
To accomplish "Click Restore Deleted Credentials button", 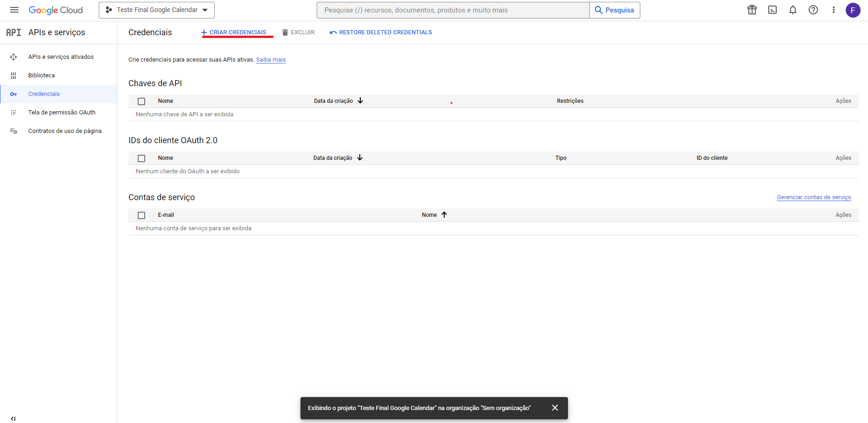I will (381, 32).
